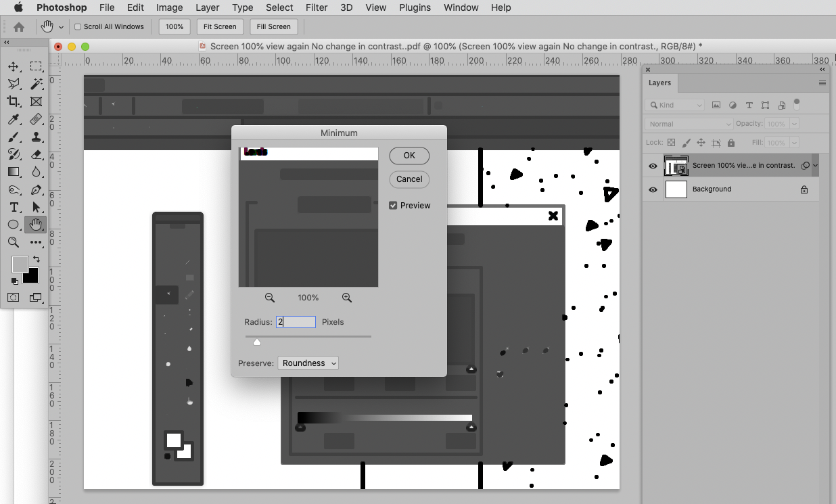Hide the Background layer

pos(652,189)
